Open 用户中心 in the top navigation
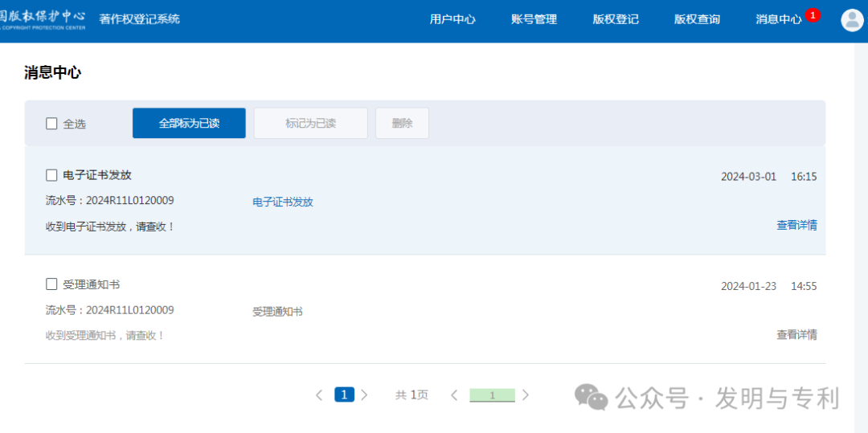This screenshot has height=433, width=868. (x=452, y=19)
